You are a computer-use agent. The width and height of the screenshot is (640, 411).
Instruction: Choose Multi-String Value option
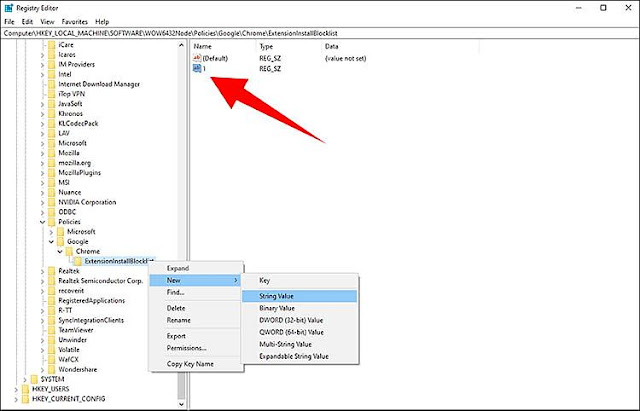(x=299, y=344)
